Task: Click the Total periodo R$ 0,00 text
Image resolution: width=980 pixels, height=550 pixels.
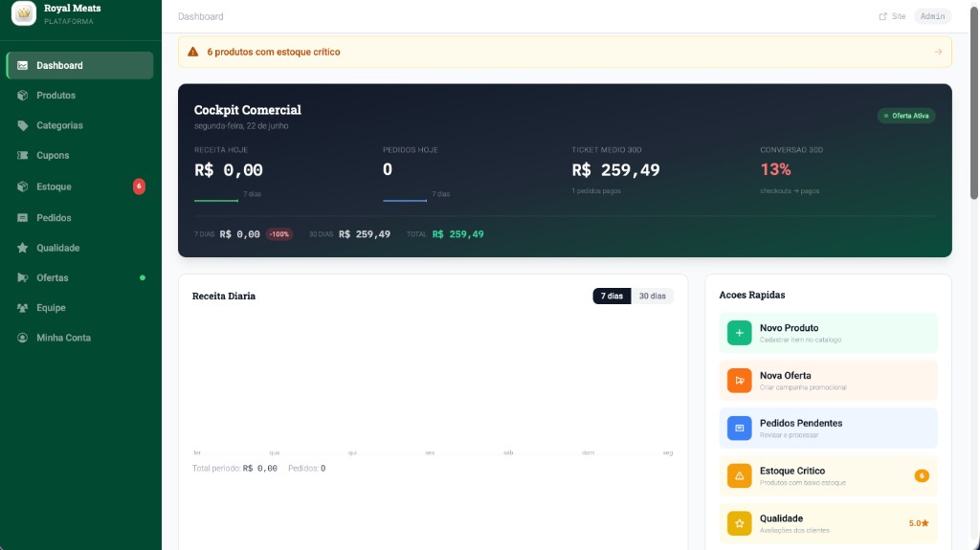Action: coord(235,468)
